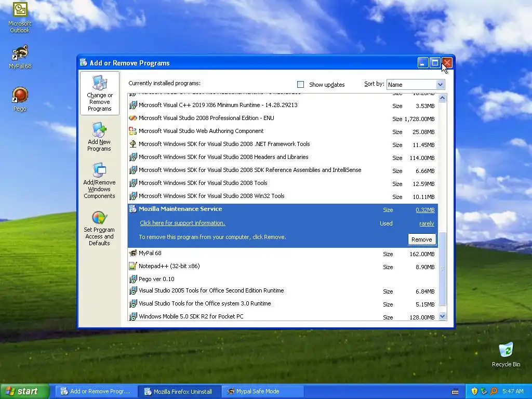Select the Pego desktop shortcut
Image resolution: width=532 pixels, height=399 pixels.
point(20,99)
